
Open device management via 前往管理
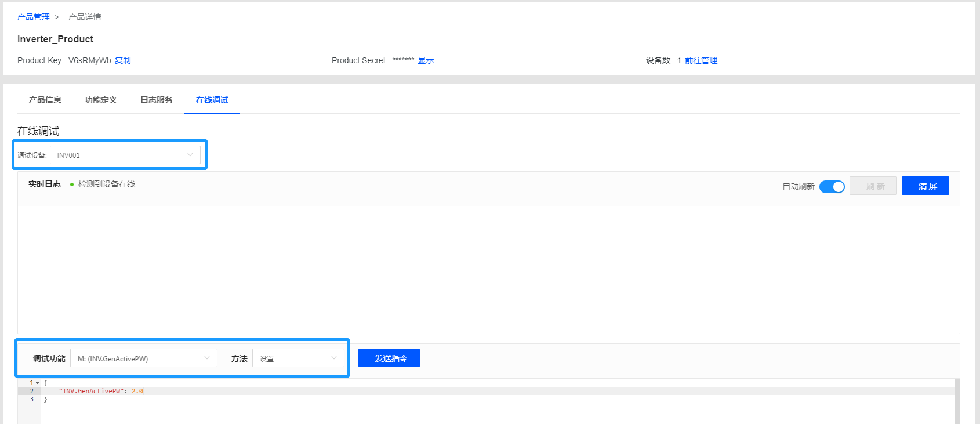pos(701,60)
